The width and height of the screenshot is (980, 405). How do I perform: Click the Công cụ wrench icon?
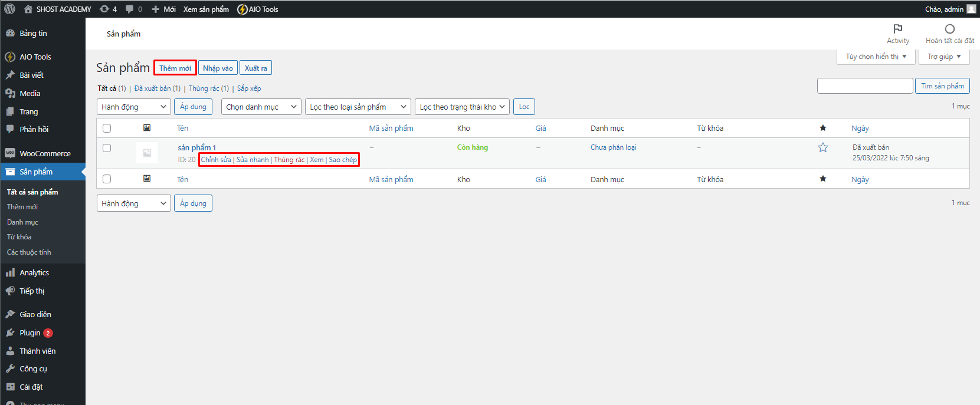pyautogui.click(x=10, y=368)
